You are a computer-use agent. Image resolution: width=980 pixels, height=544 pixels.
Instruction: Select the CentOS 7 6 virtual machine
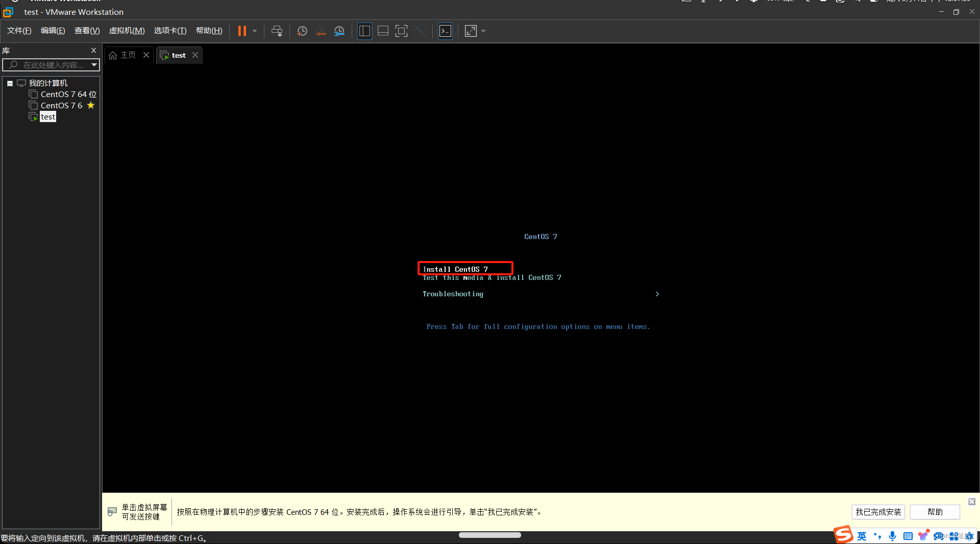coord(61,106)
